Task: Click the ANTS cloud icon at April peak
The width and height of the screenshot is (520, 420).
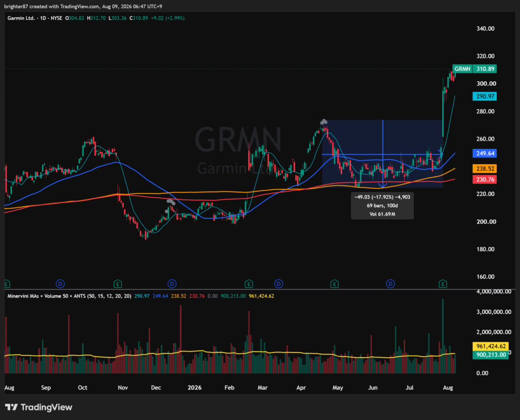Action: tap(323, 122)
